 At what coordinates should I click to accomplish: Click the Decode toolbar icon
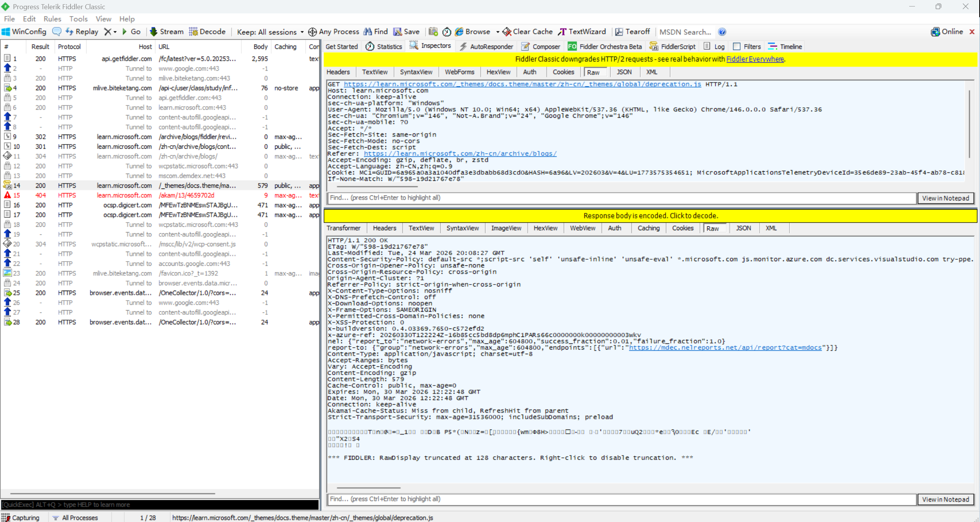[194, 32]
